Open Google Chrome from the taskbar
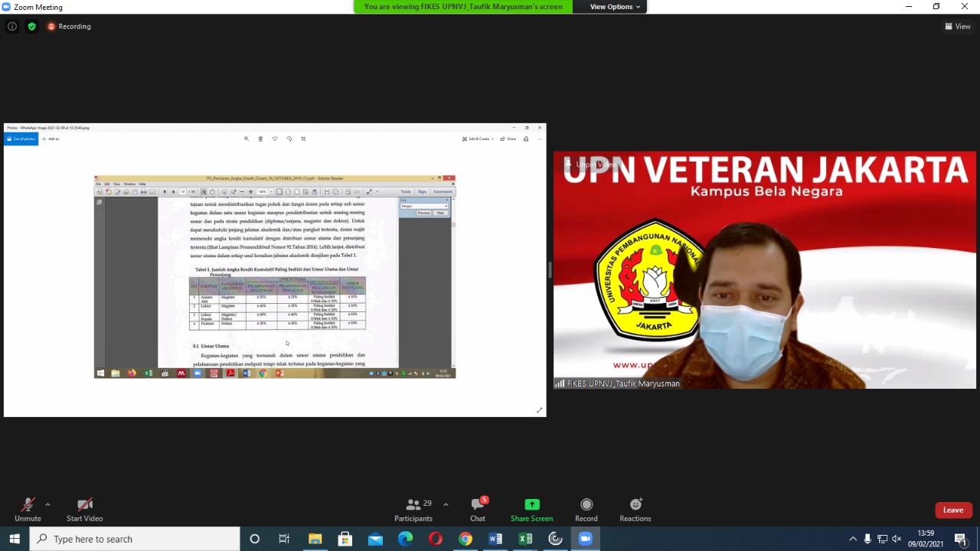The width and height of the screenshot is (980, 551). [x=465, y=539]
